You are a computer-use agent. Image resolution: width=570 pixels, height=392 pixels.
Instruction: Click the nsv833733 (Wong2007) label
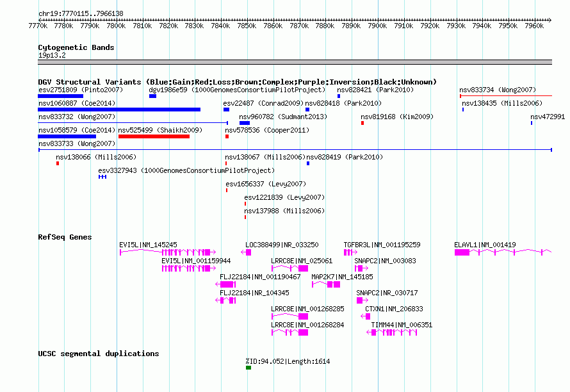pos(77,143)
